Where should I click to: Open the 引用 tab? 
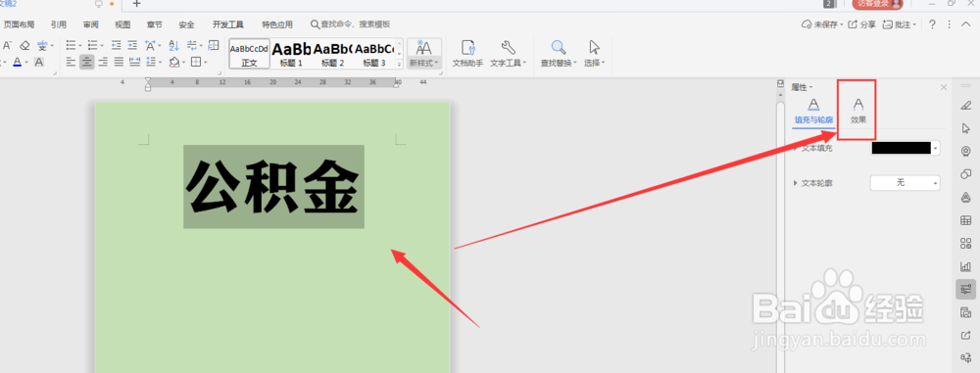pos(59,25)
